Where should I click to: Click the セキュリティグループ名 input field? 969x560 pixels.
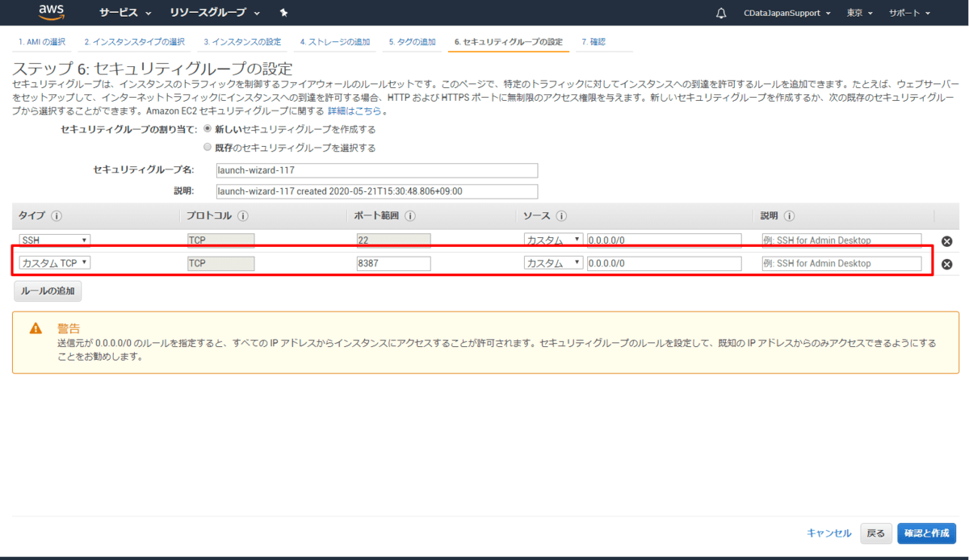[377, 170]
